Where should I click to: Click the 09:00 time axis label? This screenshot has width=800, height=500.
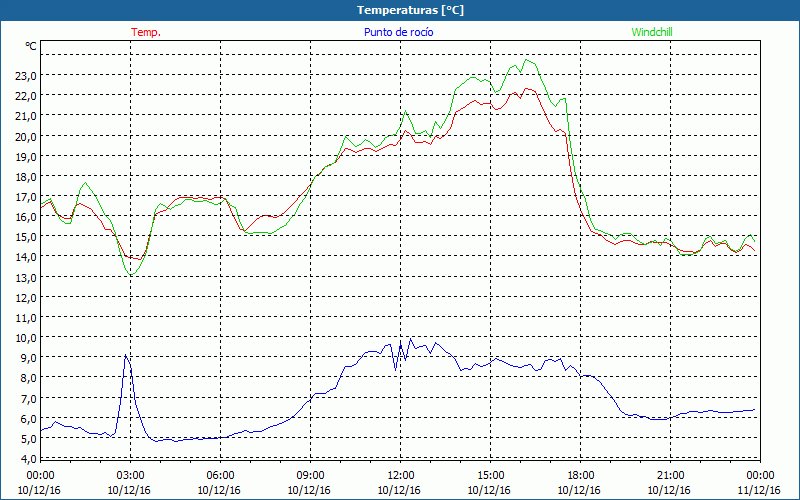(310, 476)
